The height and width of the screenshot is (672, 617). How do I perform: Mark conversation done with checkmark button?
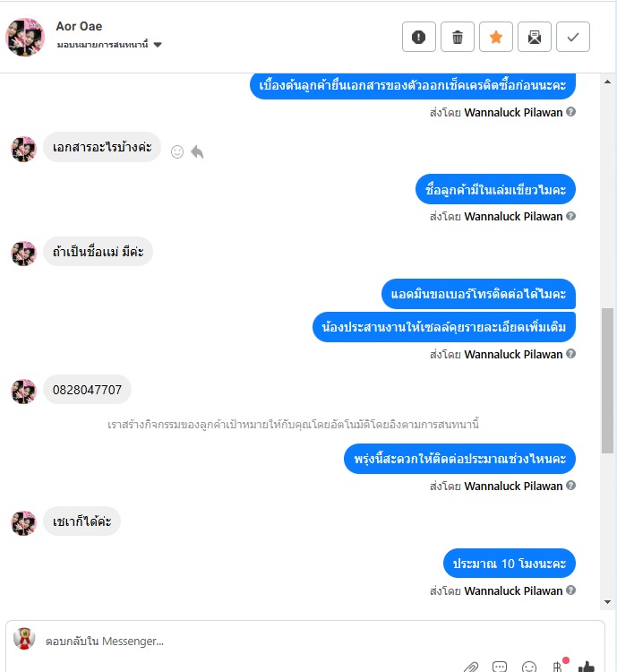573,37
